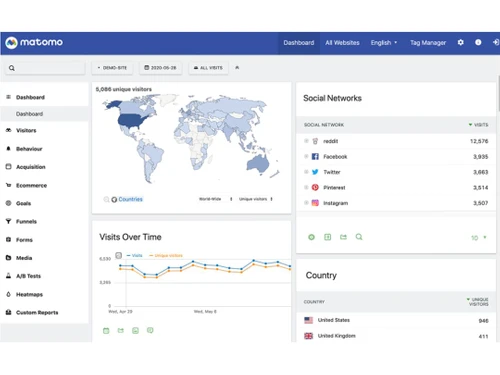Open the ALL VISITS segment selector
The image size is (500, 375).
coord(208,68)
